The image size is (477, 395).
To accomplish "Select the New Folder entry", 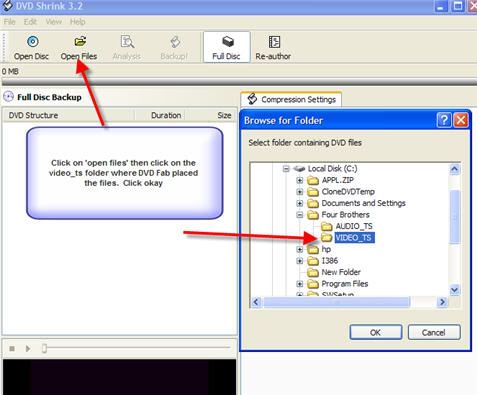I will pos(341,272).
